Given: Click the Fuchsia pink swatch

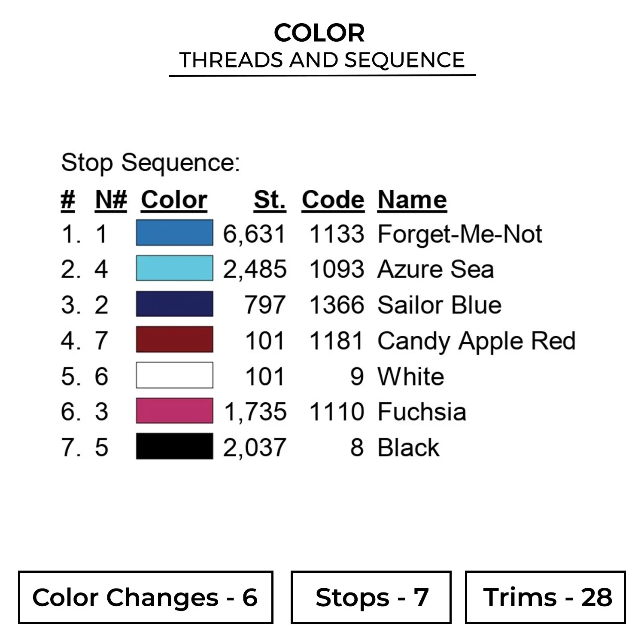Looking at the screenshot, I should coord(174,411).
